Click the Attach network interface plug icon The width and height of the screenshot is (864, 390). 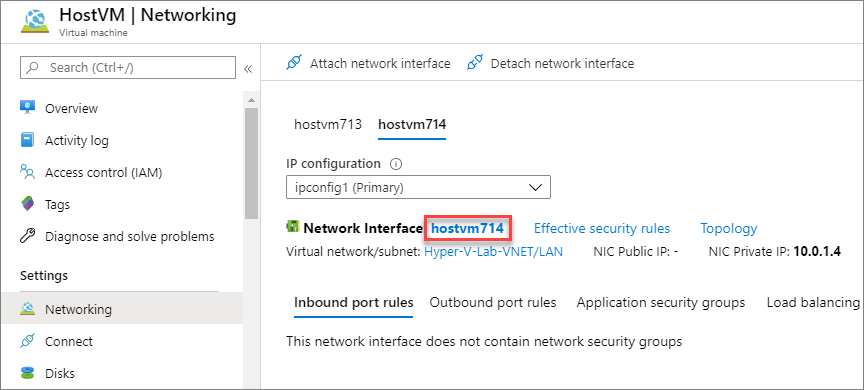(x=294, y=63)
